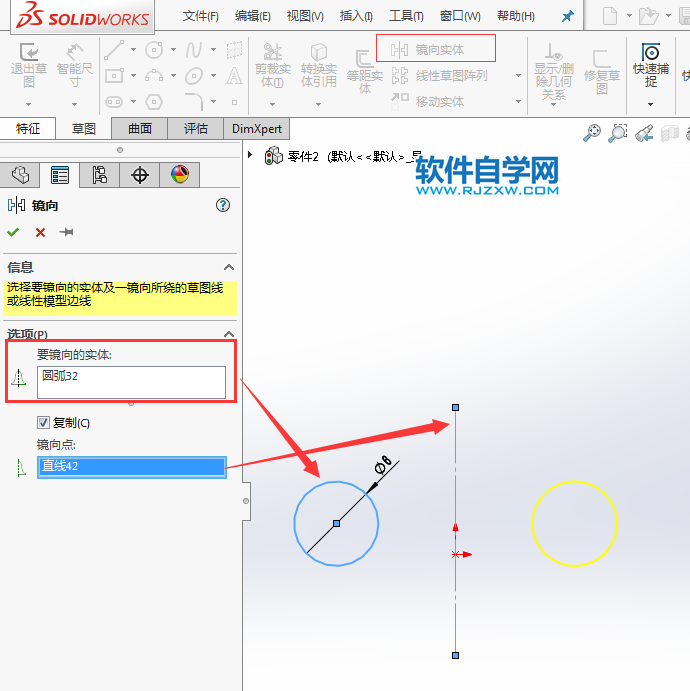This screenshot has width=690, height=691.
Task: Open the 视图(V) menu
Action: pos(305,16)
